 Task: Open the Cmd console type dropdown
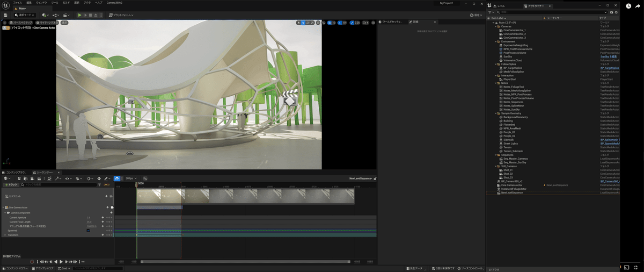[x=64, y=268]
